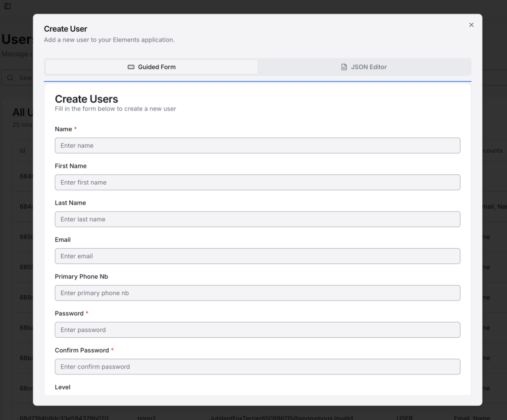Focus the Enter email input
The image size is (507, 420).
pyautogui.click(x=257, y=256)
